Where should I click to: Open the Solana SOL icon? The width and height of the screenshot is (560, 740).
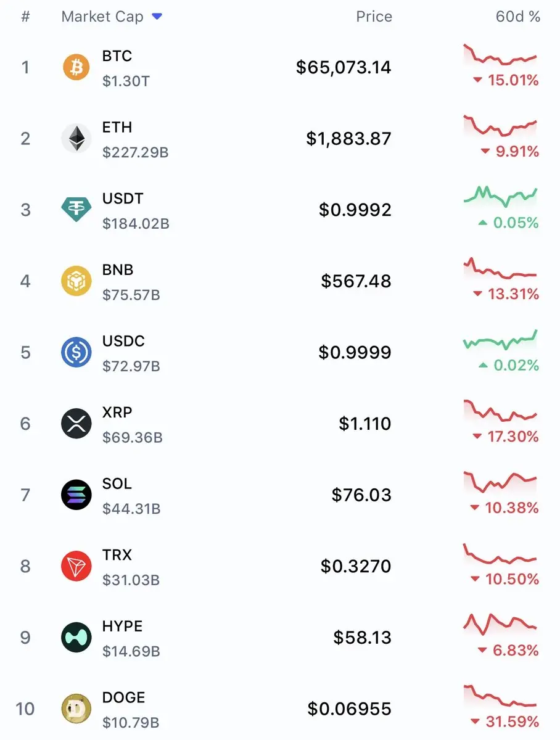(76, 495)
